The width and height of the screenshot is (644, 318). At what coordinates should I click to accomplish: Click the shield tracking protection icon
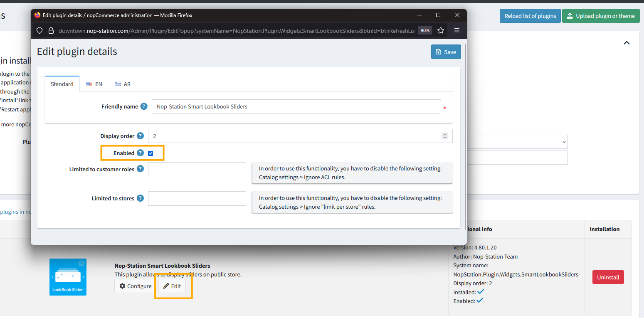[40, 30]
